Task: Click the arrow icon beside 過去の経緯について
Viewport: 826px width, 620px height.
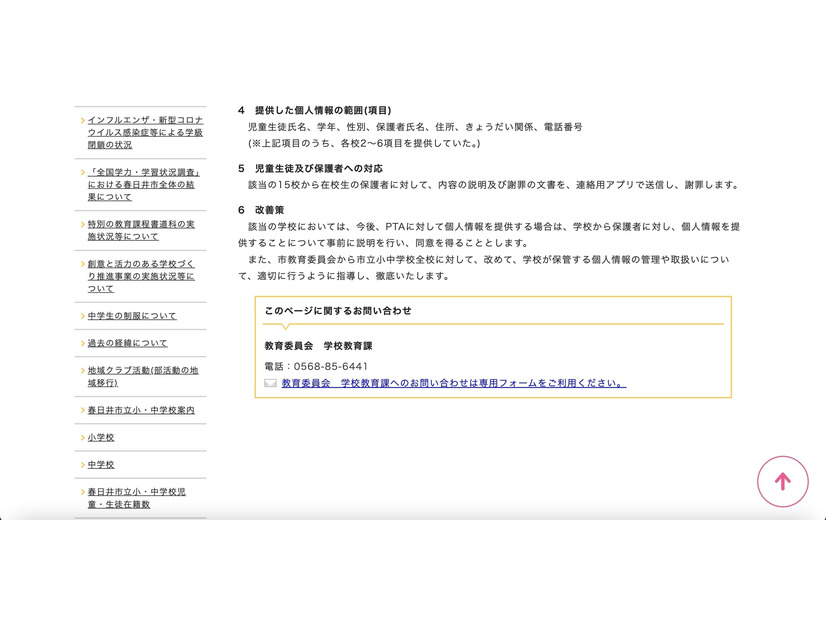Action: [84, 343]
